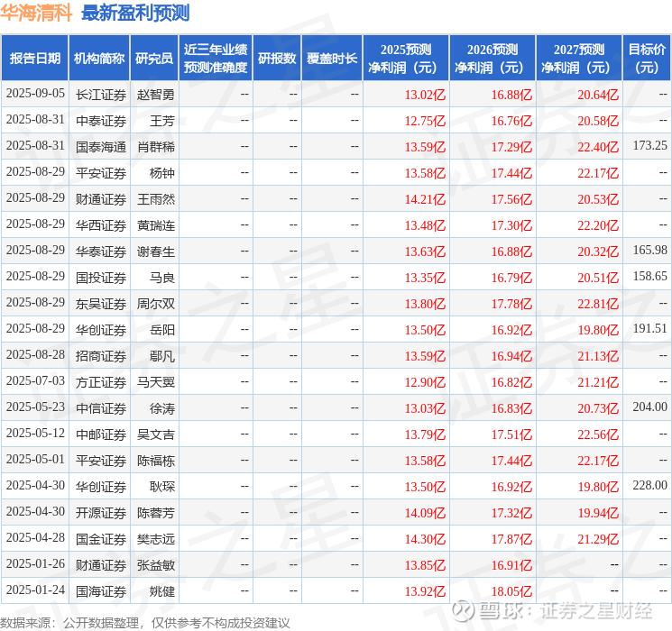Click analyst name 赵智勇

[156, 95]
